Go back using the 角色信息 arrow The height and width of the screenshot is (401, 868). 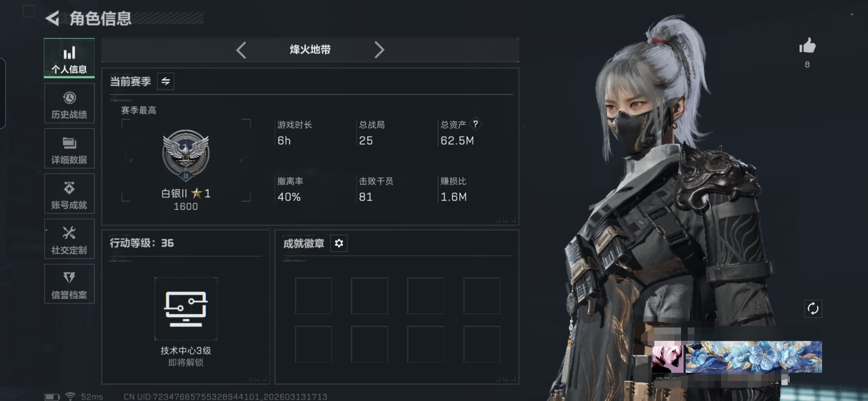pyautogui.click(x=52, y=18)
